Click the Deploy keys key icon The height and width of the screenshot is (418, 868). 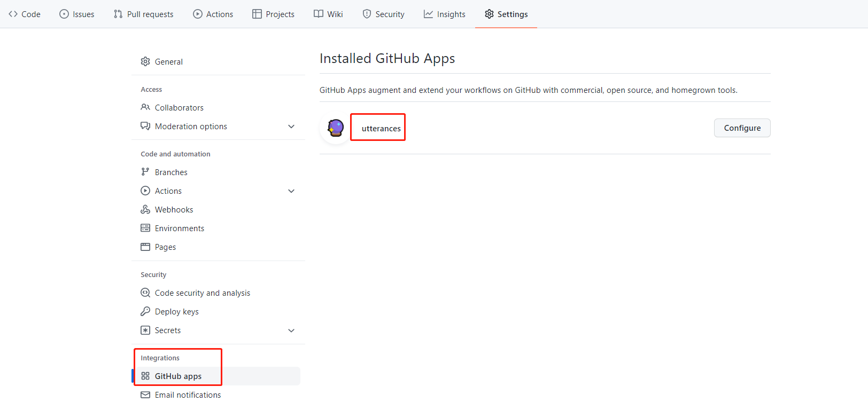145,311
